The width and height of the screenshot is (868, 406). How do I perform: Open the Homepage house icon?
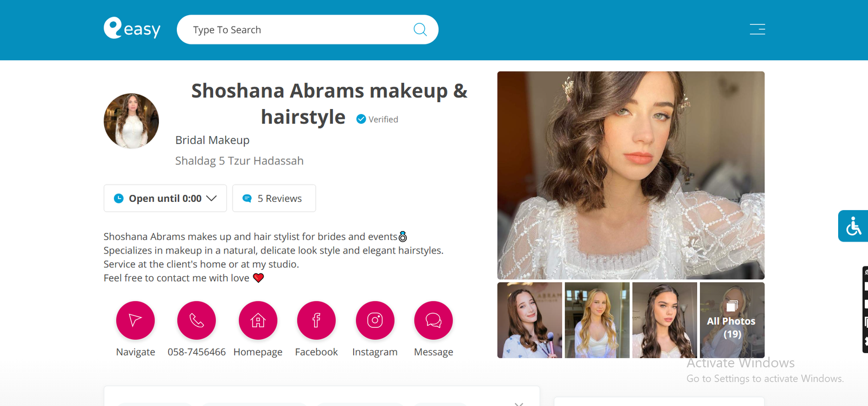[258, 320]
